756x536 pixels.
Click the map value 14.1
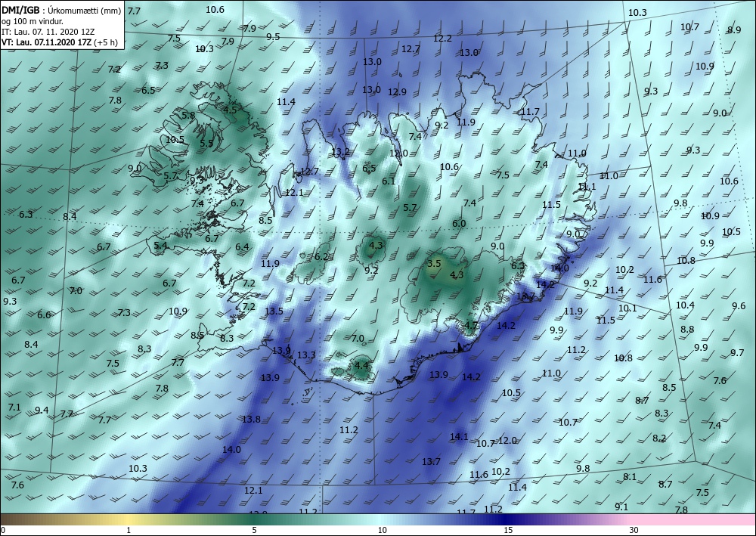[x=459, y=437]
